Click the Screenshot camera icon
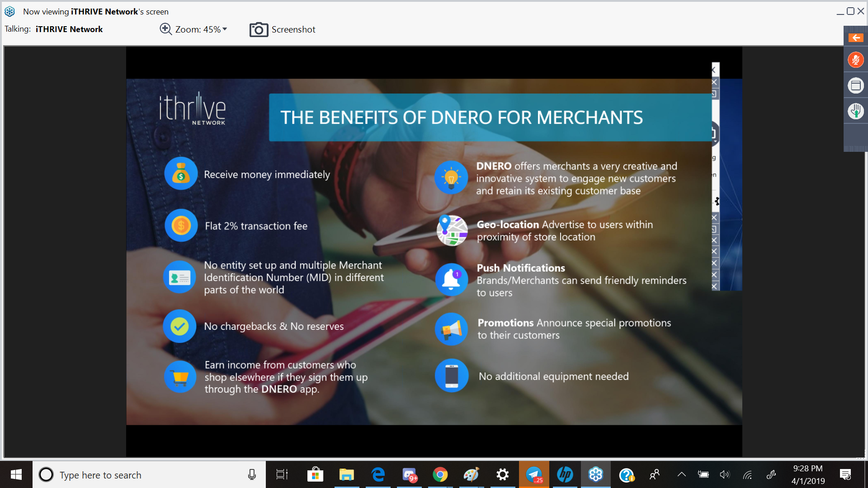 [x=259, y=30]
